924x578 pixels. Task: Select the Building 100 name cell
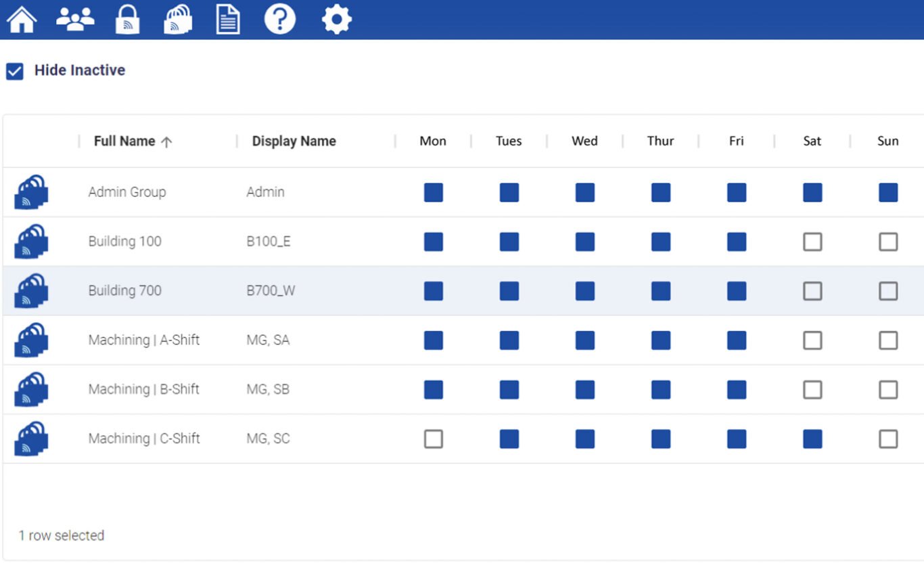click(x=125, y=242)
